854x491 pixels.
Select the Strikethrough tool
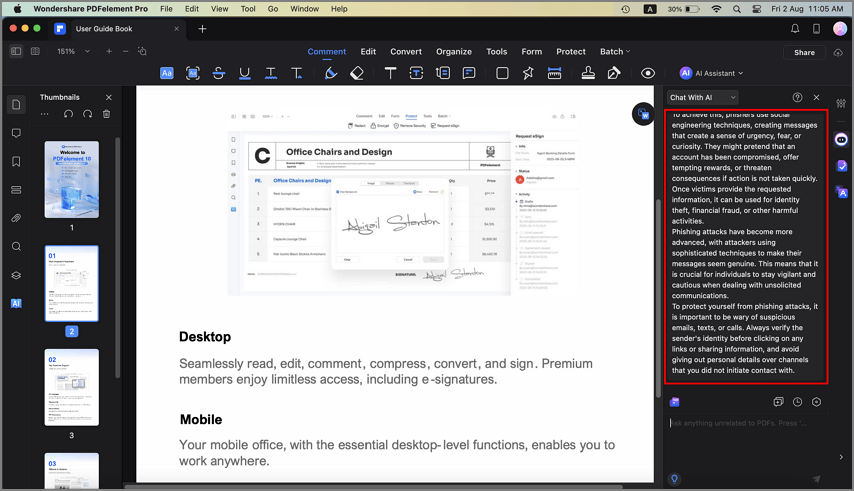pos(218,73)
